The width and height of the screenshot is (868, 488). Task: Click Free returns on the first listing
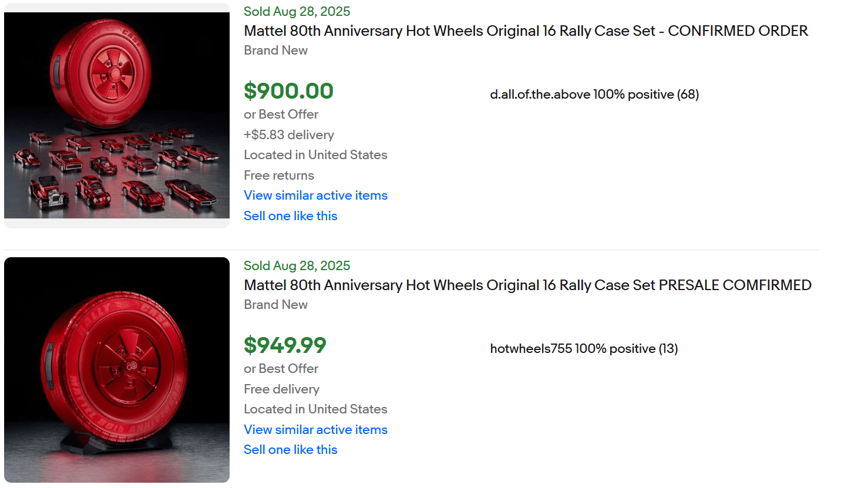coord(278,175)
